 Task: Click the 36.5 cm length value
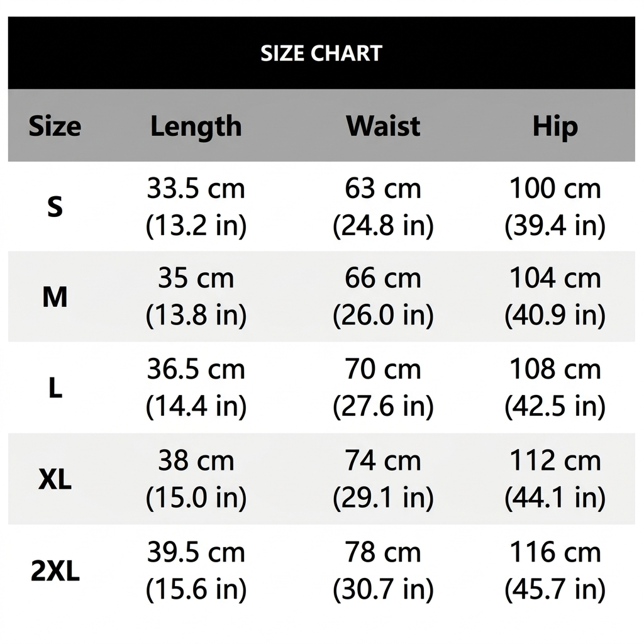[196, 369]
